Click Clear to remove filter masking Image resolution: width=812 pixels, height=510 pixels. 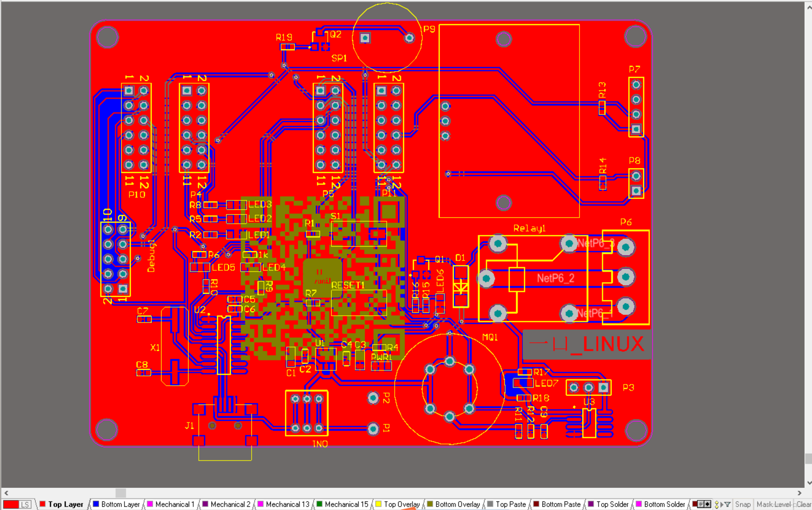tap(804, 504)
